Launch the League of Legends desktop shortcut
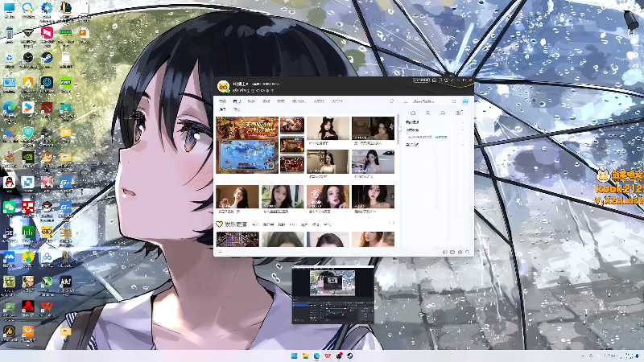 coord(66,8)
